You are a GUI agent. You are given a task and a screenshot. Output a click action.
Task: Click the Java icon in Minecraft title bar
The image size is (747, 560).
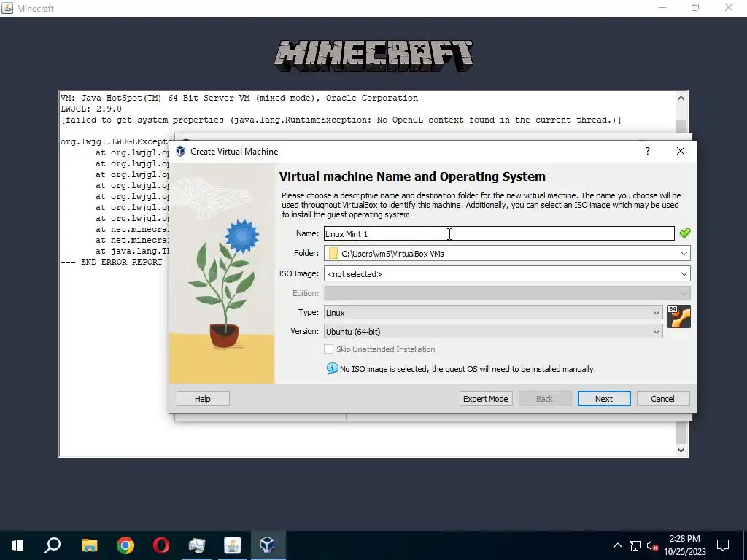7,8
